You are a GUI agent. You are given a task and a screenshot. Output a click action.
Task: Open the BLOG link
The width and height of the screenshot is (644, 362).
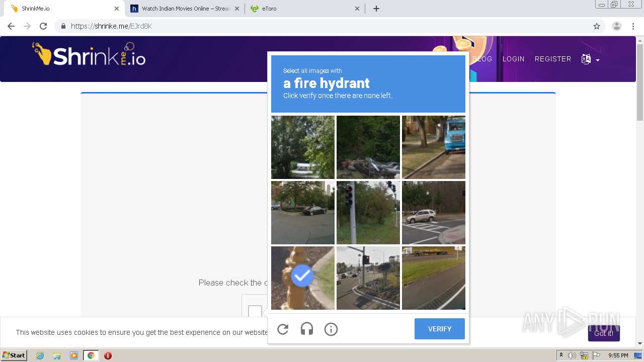(482, 59)
